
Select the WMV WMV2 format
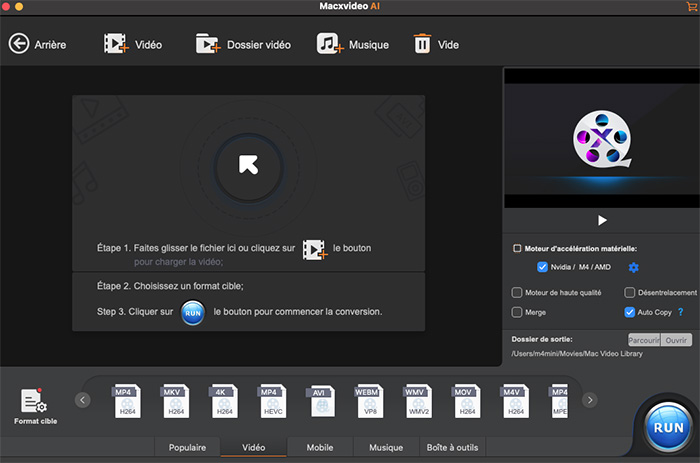click(418, 400)
